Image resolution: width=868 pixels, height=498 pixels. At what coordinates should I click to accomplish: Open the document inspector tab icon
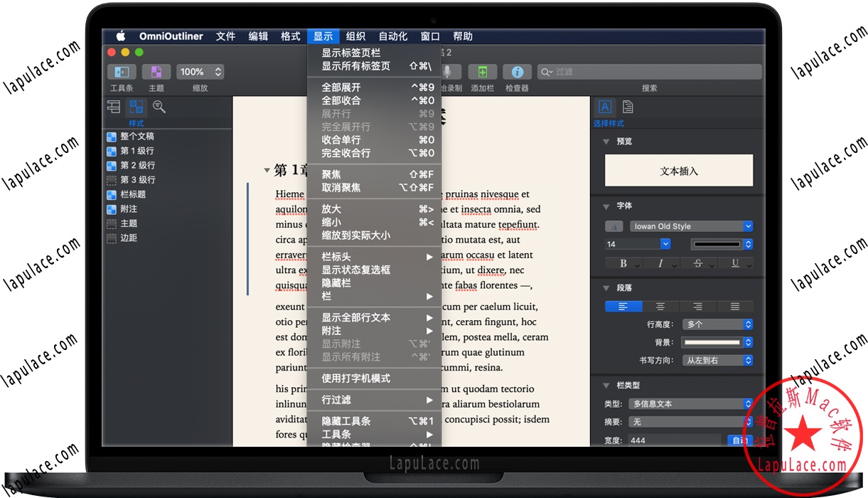click(x=628, y=107)
